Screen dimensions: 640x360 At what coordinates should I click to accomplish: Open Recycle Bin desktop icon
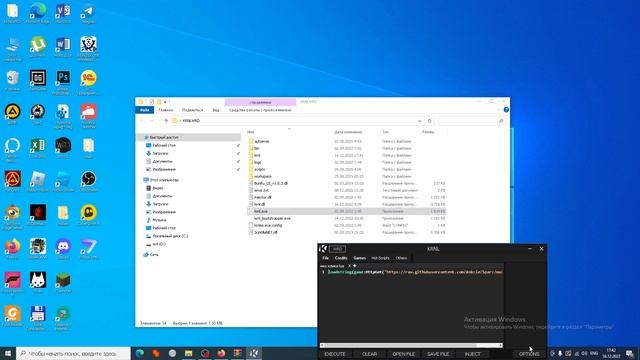coord(12,80)
